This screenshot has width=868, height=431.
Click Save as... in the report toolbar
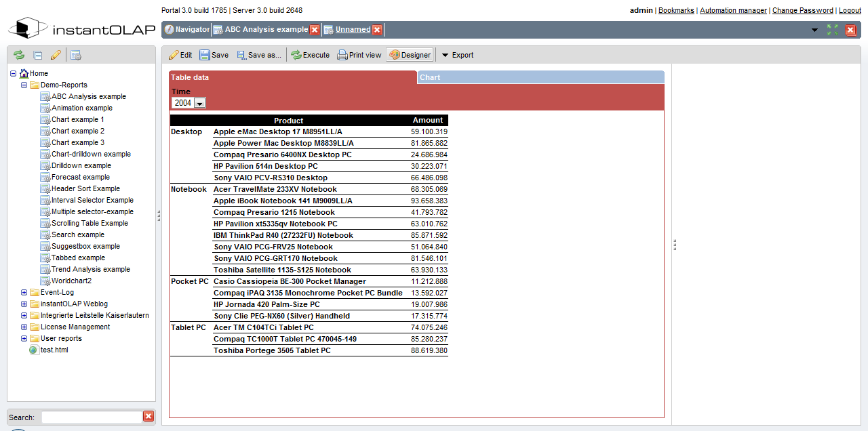(x=258, y=55)
